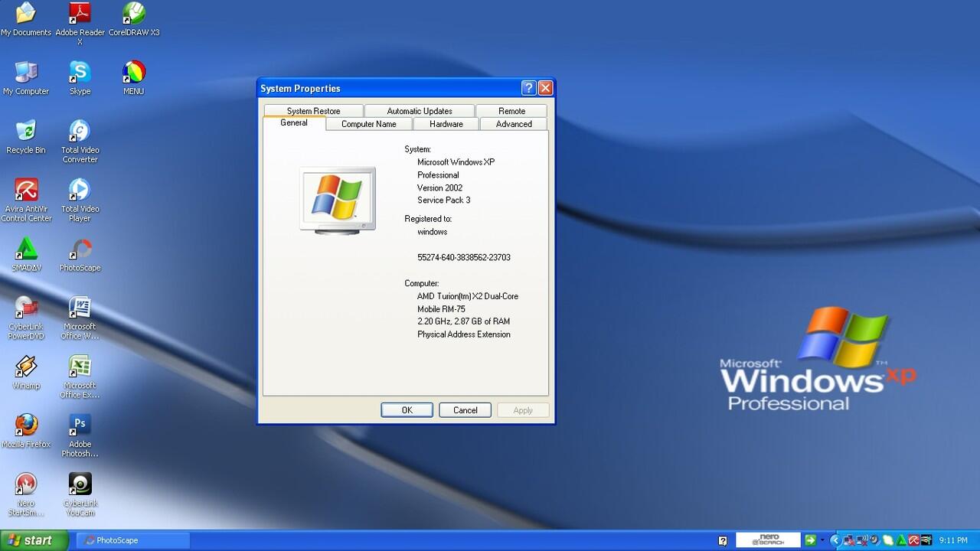Select the CorelDRAW X3 shortcut
This screenshot has width=980, height=551.
click(x=134, y=20)
